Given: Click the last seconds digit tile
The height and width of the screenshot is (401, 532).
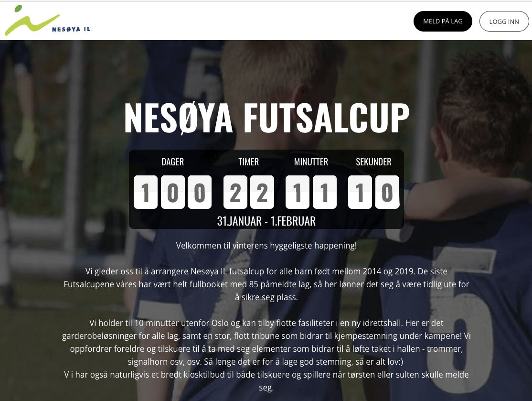Looking at the screenshot, I should click(x=387, y=192).
